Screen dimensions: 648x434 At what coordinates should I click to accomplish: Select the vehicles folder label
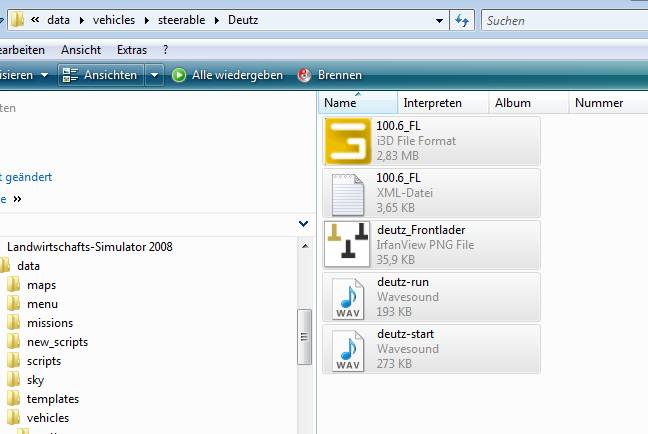coord(48,418)
